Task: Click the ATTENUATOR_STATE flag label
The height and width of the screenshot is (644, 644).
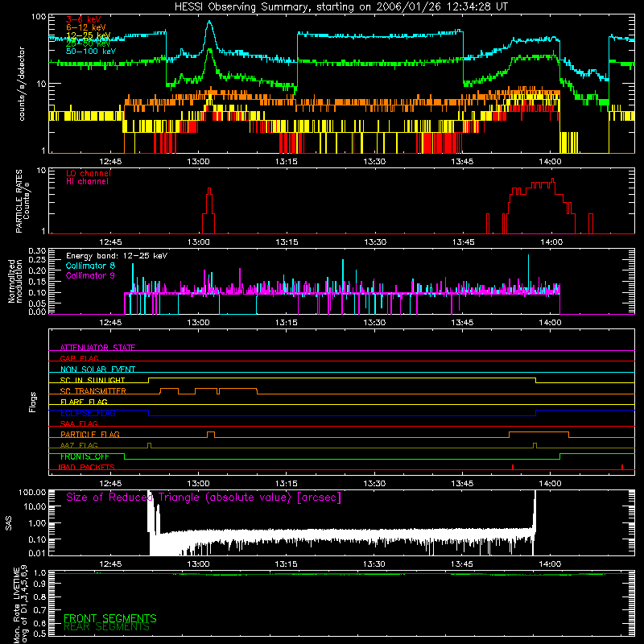Action: point(97,348)
